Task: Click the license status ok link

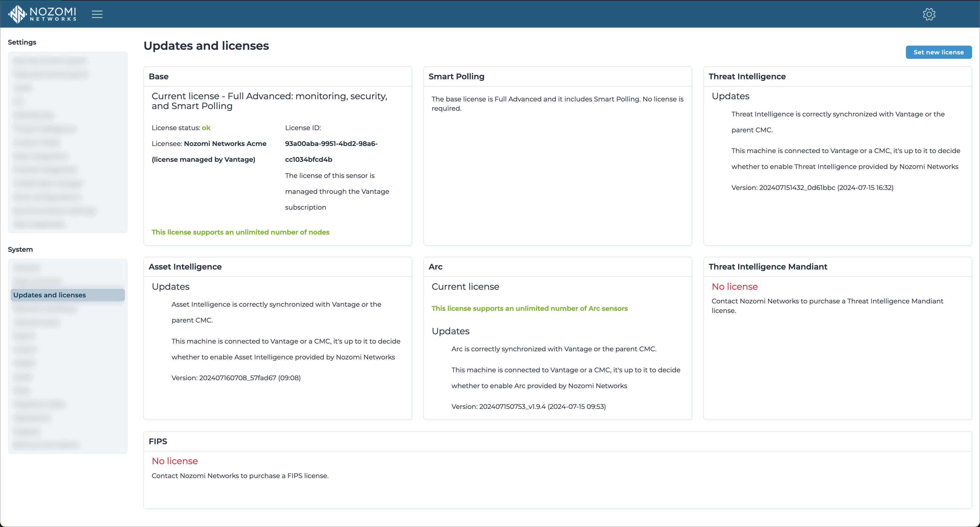Action: click(207, 128)
